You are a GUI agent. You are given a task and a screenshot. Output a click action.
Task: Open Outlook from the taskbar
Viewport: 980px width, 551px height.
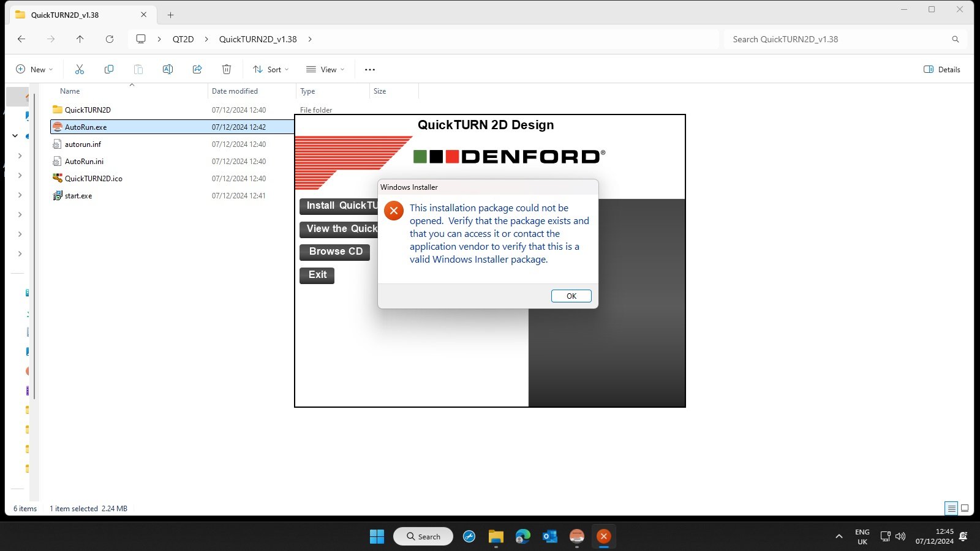point(549,536)
